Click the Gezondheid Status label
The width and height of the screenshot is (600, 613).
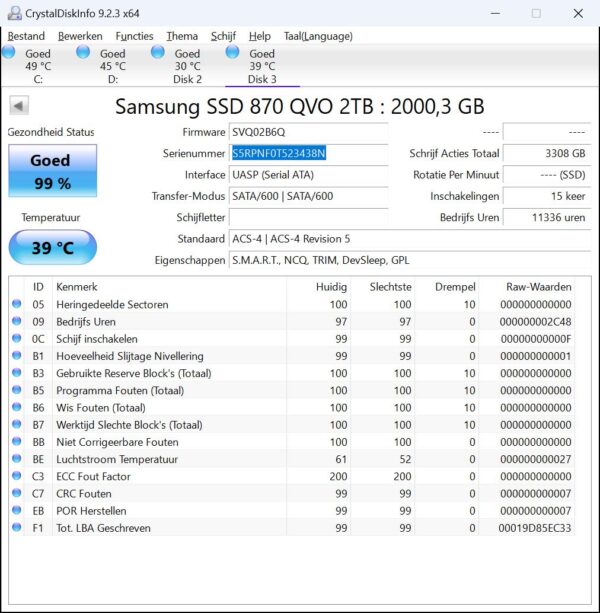tap(51, 132)
